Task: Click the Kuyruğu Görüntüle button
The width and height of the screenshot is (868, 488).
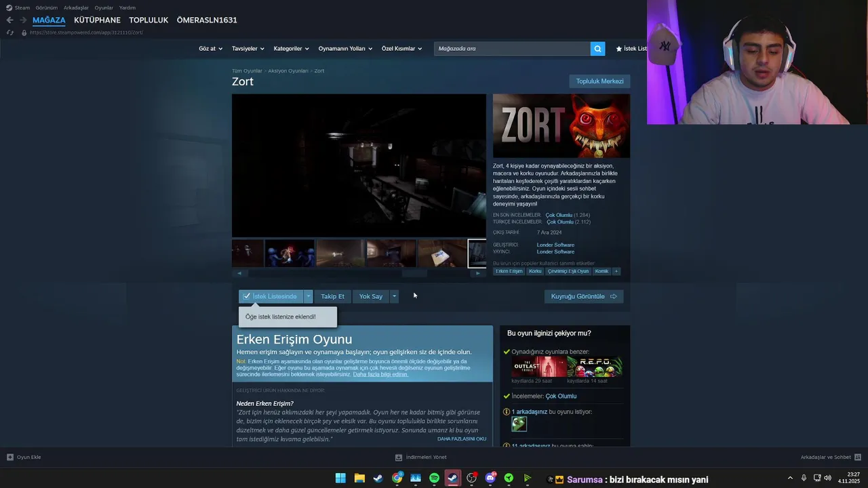Action: 584,296
